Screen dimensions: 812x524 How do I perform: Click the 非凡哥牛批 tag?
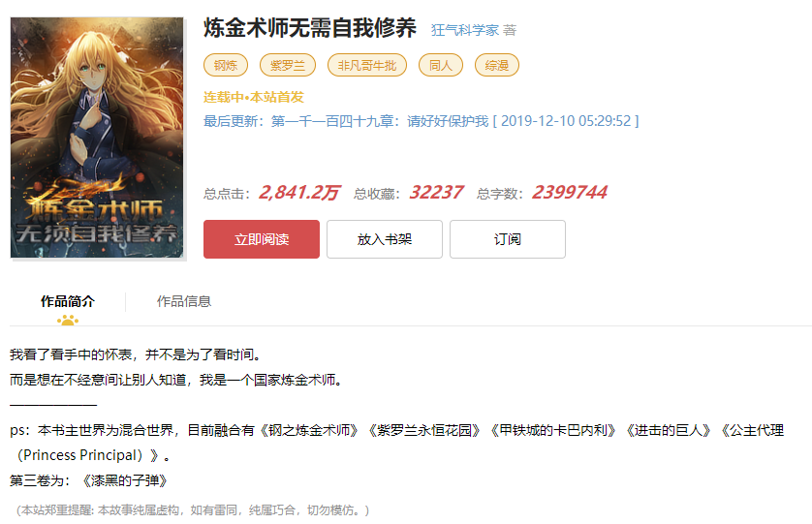tap(367, 65)
